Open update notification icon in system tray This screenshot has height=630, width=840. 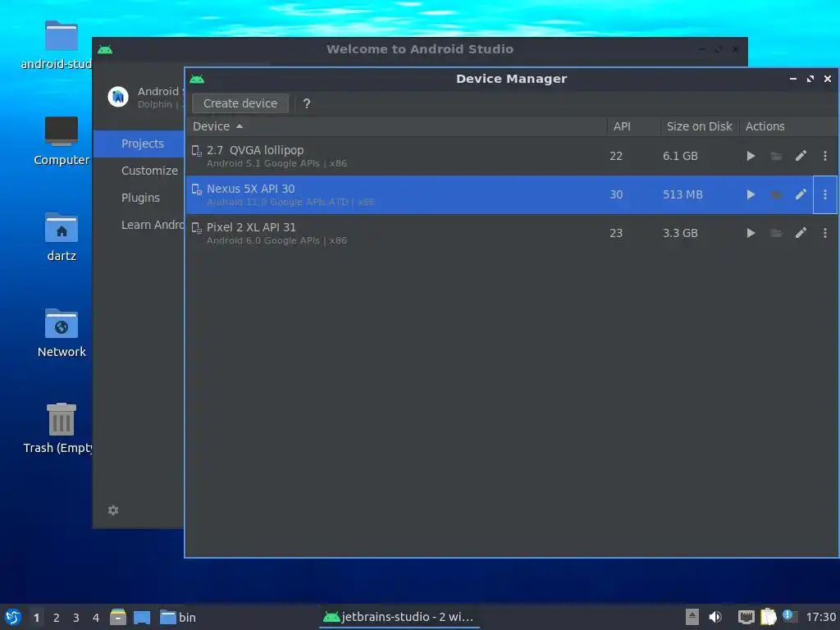(790, 616)
